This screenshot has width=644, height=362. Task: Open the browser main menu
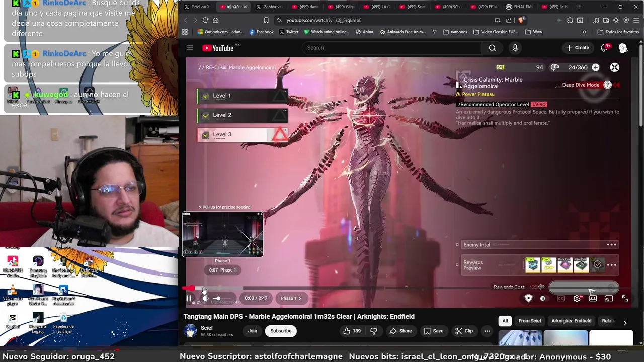(636, 20)
